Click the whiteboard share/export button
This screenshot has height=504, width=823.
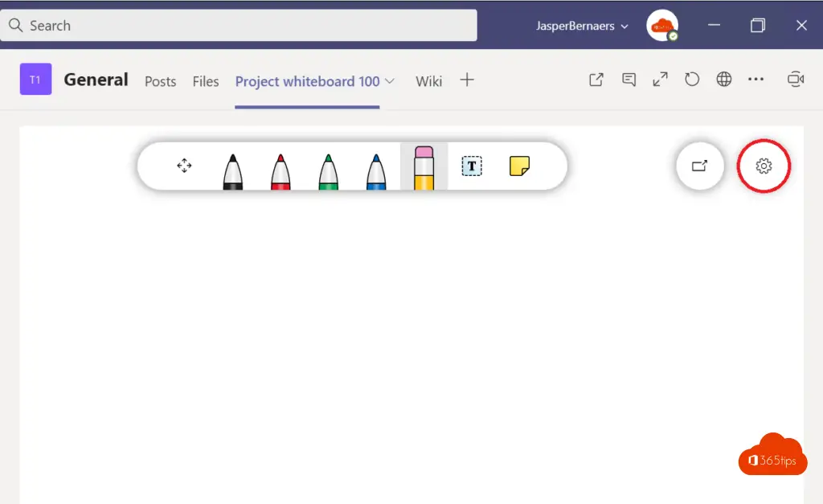pos(700,166)
